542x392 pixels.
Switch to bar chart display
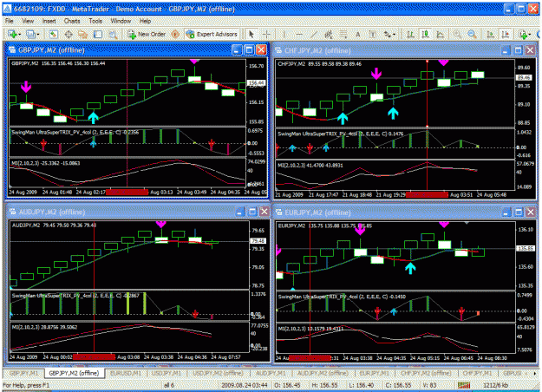pyautogui.click(x=410, y=34)
